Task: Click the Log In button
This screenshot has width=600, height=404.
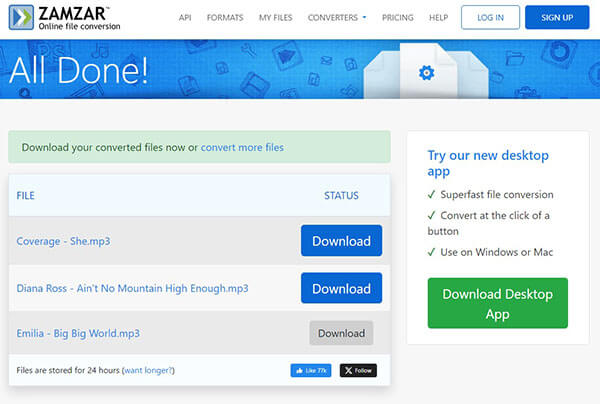Action: [x=490, y=17]
